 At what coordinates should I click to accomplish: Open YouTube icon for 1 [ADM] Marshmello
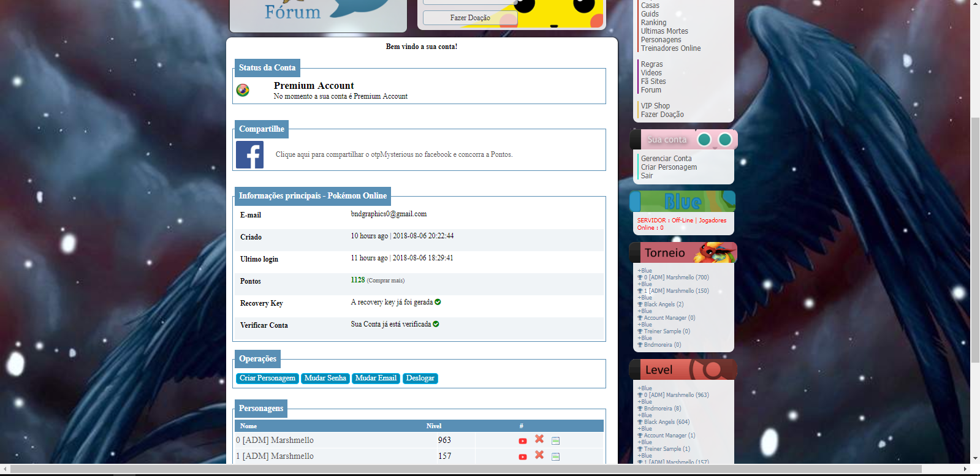tap(523, 457)
